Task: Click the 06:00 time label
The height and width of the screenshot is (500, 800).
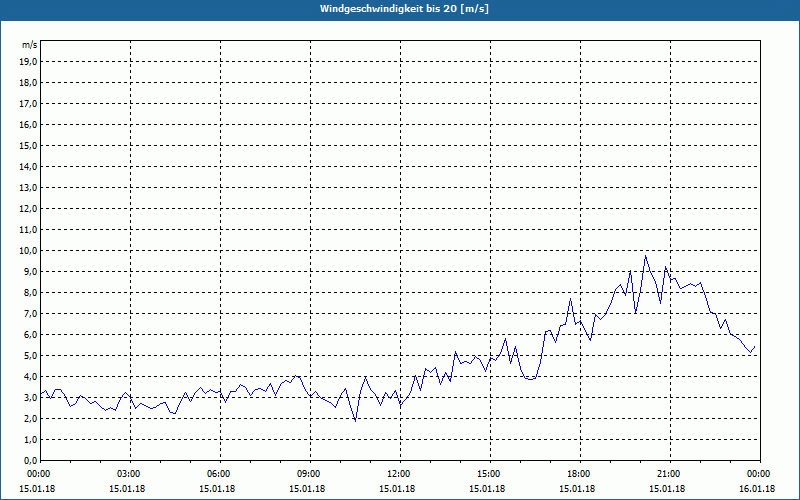Action: pos(220,474)
